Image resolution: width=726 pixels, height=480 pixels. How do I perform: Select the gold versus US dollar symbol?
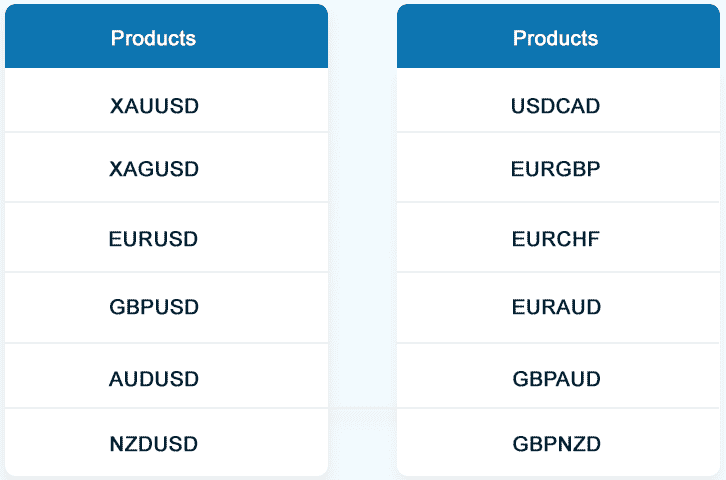point(154,106)
